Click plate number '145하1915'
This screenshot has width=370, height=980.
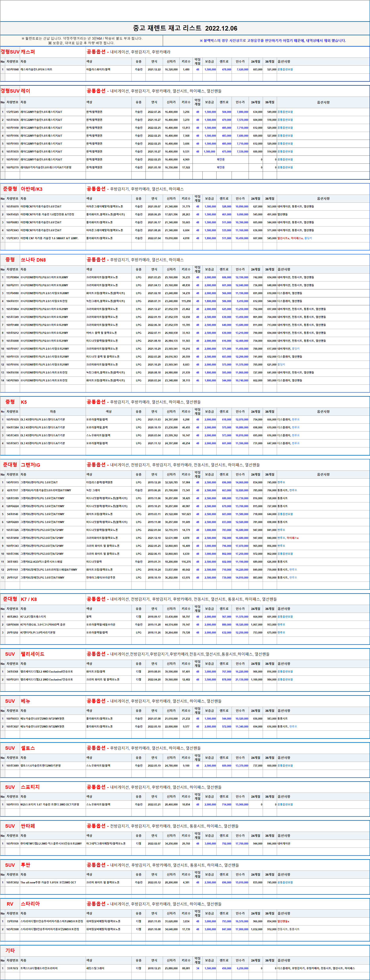point(12,482)
